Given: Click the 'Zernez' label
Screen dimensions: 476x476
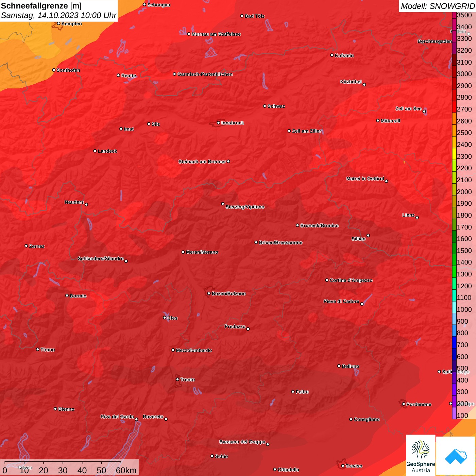Looking at the screenshot, I should 37,246.
